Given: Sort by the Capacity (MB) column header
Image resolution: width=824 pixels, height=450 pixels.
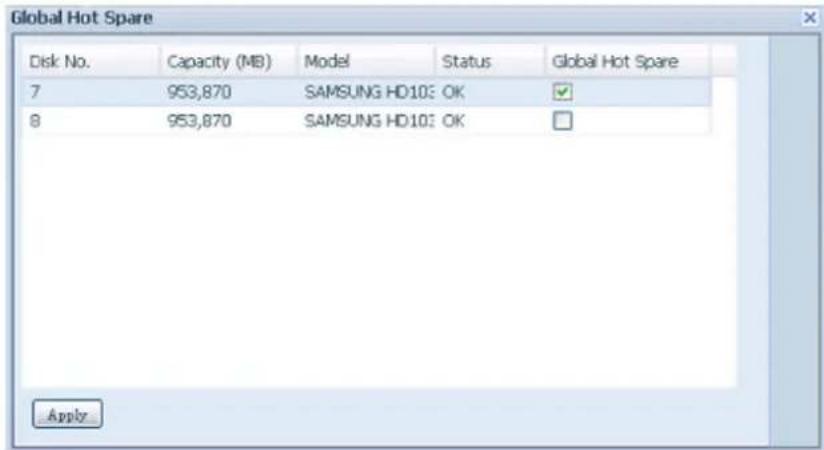Looking at the screenshot, I should tap(229, 62).
